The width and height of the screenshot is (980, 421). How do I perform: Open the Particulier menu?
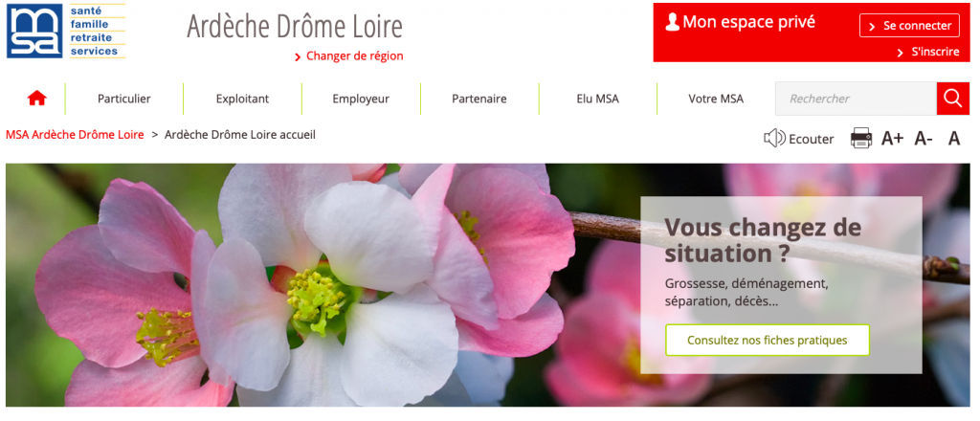coord(123,99)
